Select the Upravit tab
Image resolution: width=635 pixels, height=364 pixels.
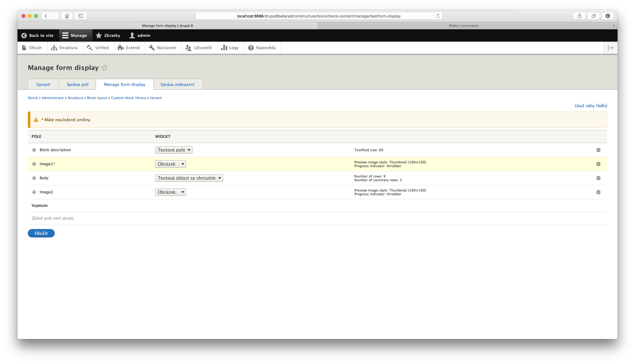[x=43, y=84]
